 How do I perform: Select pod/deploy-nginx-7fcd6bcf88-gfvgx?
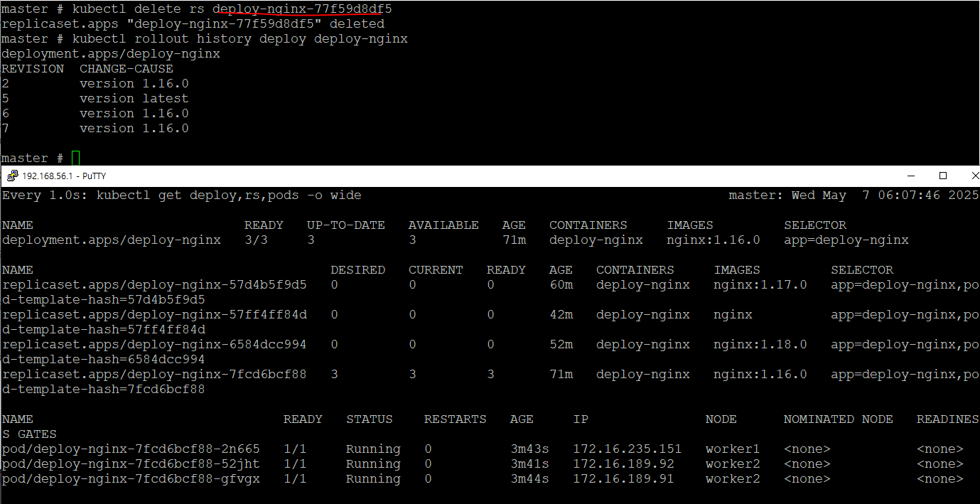pos(131,478)
